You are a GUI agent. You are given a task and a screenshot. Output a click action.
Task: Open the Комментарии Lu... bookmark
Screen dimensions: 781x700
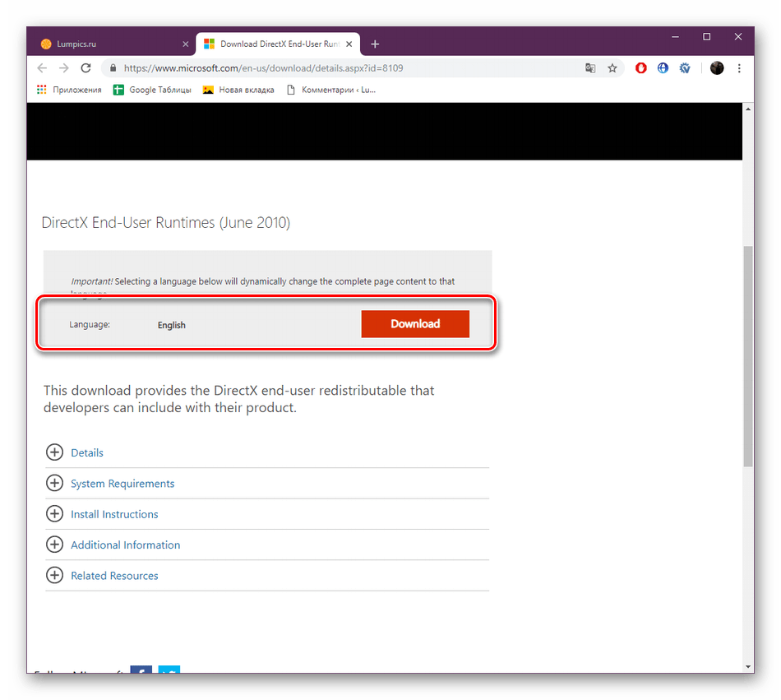click(331, 90)
